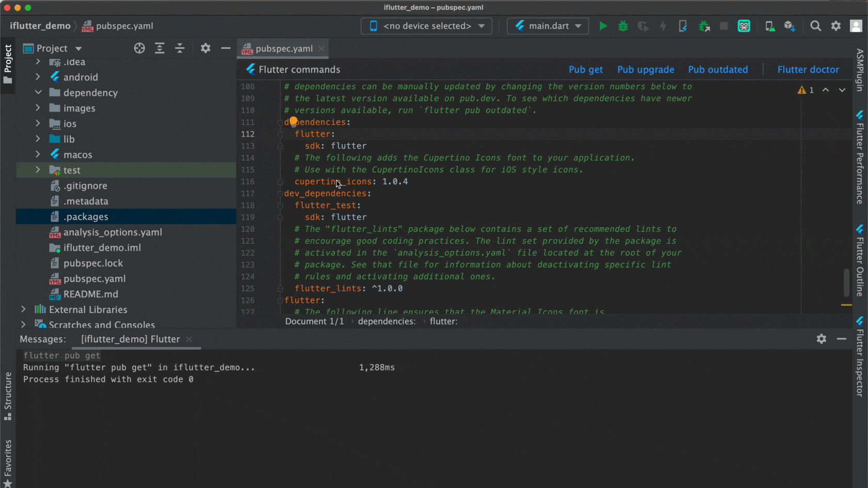Viewport: 868px width, 488px height.
Task: Toggle code fold on dev_dependencies line
Action: point(280,194)
